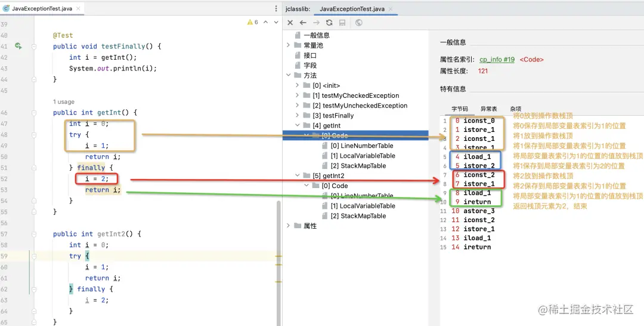The height and width of the screenshot is (326, 644).
Task: Select the 接口 tree item
Action: pyautogui.click(x=310, y=55)
